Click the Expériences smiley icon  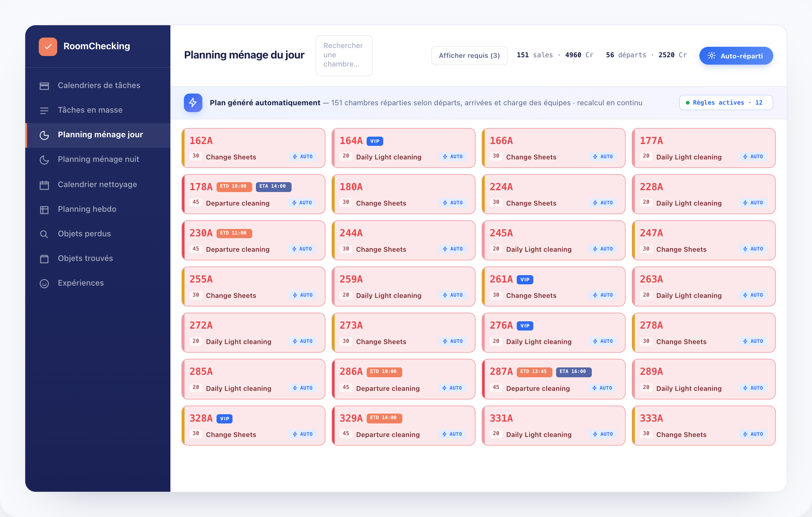(x=44, y=283)
